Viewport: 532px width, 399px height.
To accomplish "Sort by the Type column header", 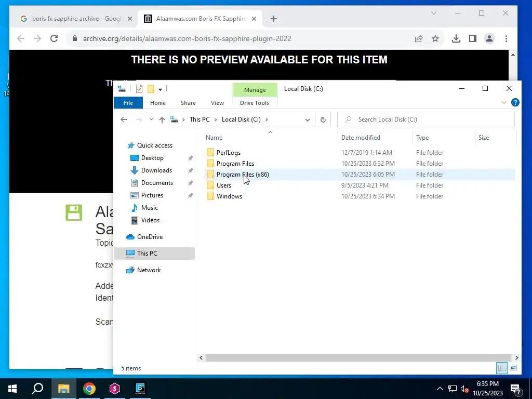I will point(422,137).
